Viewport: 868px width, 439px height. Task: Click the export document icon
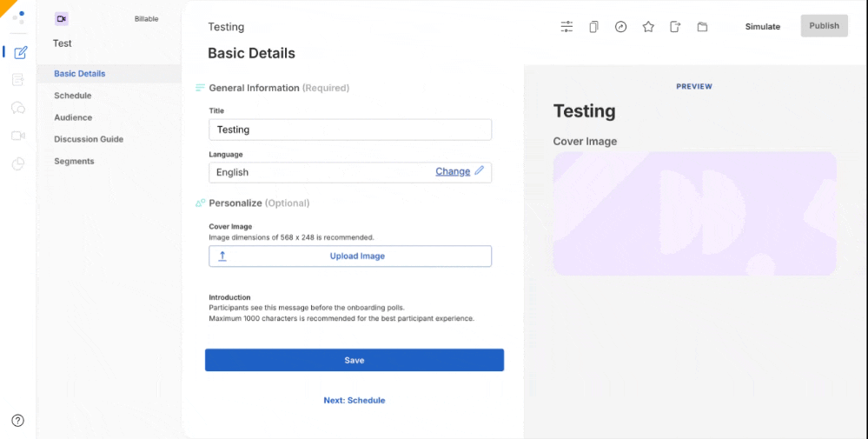[675, 27]
